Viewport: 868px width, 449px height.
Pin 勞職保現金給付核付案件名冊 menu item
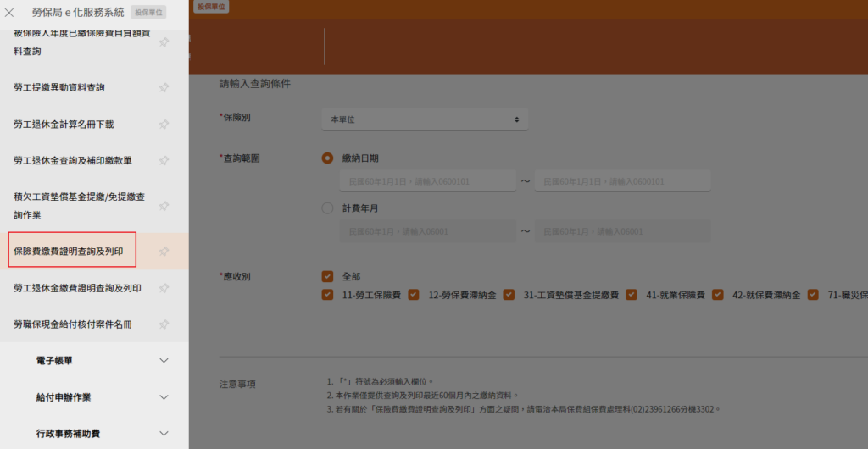[x=164, y=324]
